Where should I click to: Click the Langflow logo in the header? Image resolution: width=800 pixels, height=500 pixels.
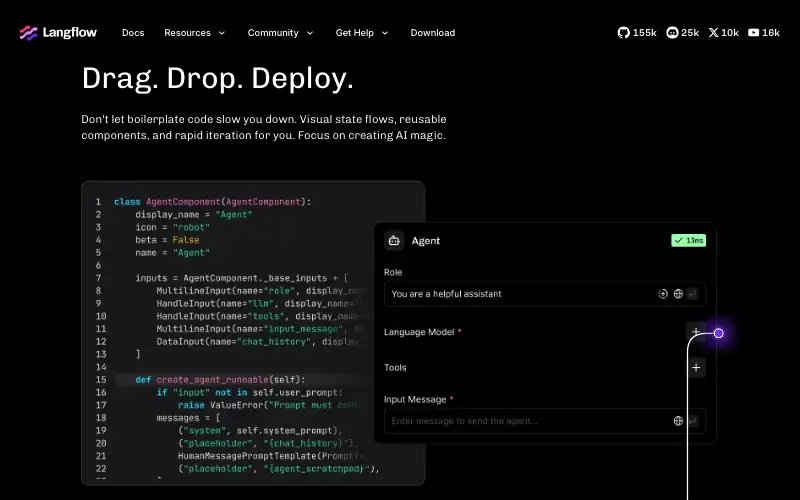[58, 33]
